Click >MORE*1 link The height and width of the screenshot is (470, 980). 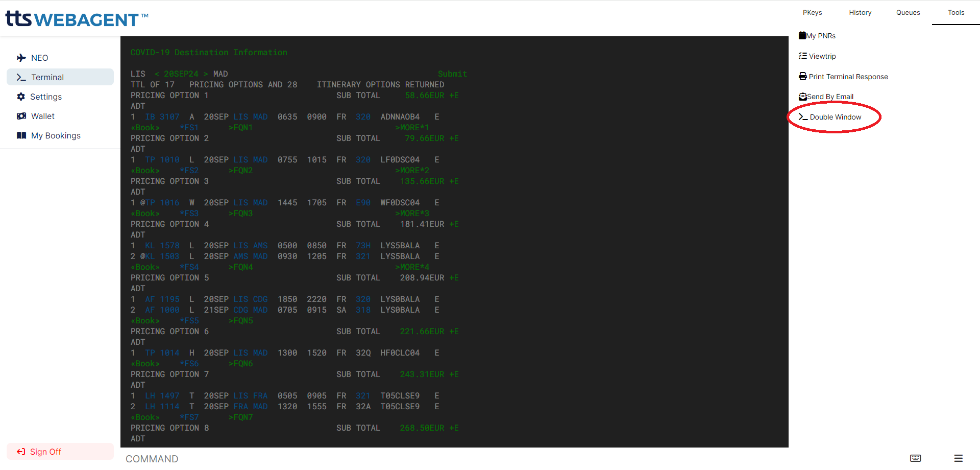coord(412,128)
